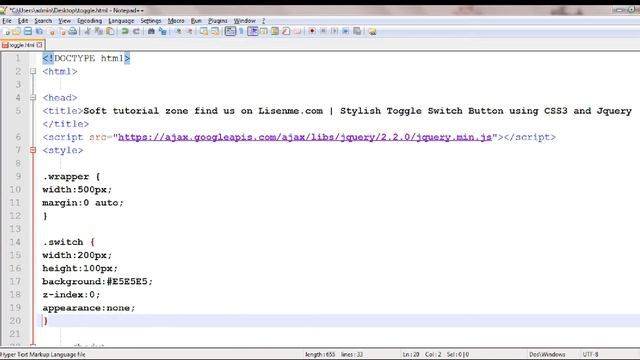Click the "z-index:0;" line
Image resolution: width=640 pixels, height=360 pixels.
71,295
